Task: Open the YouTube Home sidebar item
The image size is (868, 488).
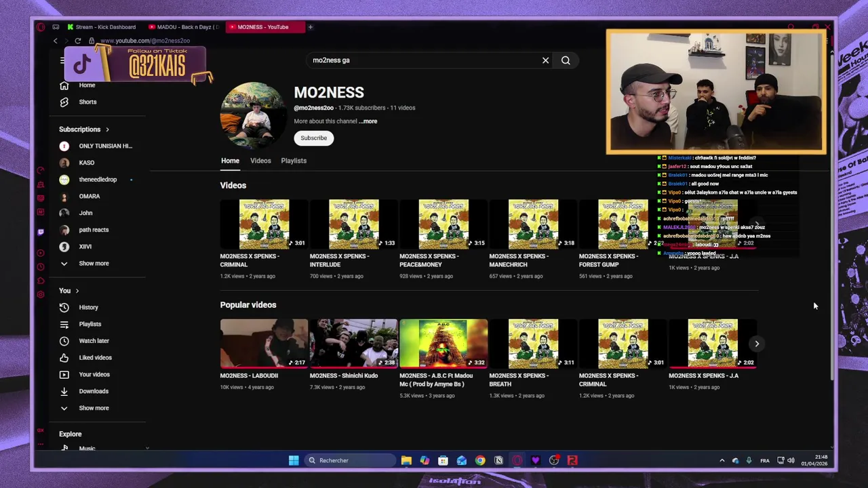Action: point(78,85)
